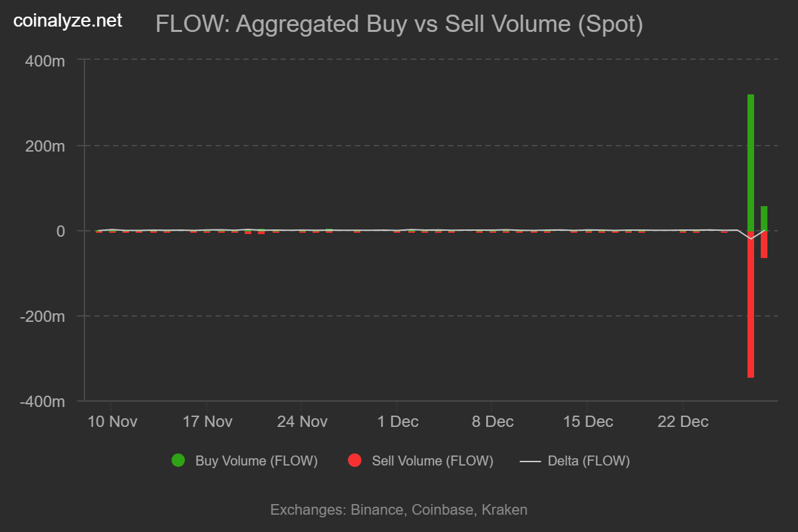Screen dimensions: 798x532
Task: Click the small red bar at far right
Action: tap(764, 244)
